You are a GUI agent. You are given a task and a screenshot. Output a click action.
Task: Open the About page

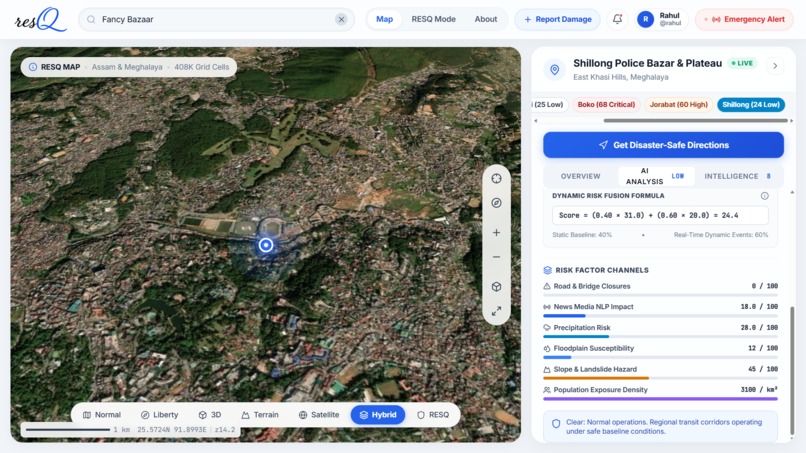pos(486,20)
